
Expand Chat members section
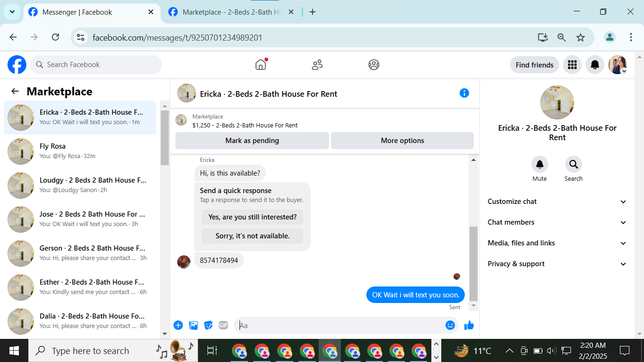point(557,222)
